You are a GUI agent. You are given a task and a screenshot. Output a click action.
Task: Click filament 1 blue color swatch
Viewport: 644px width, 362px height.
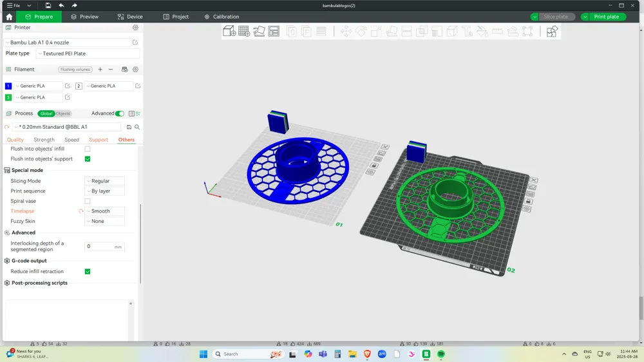tap(8, 86)
